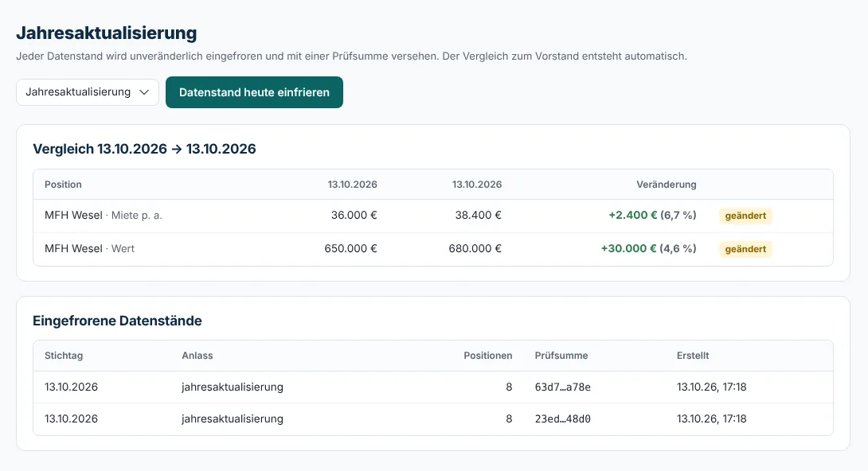Screen dimensions: 868x471
Task: Select the 38.400 € value
Action: tap(479, 216)
